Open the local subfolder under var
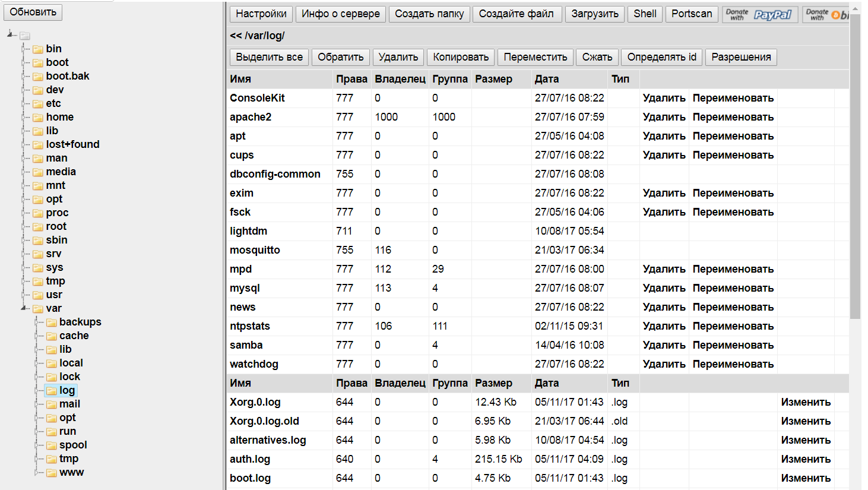Viewport: 868px width, 490px height. tap(71, 363)
